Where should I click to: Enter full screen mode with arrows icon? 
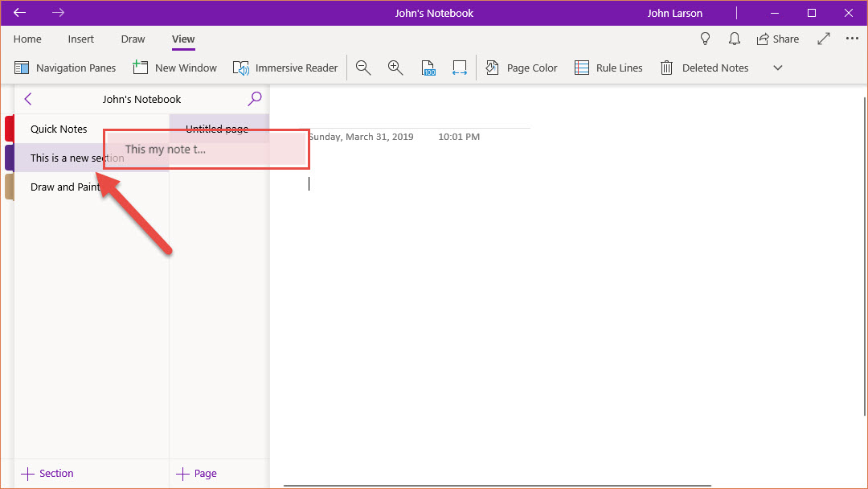point(824,39)
